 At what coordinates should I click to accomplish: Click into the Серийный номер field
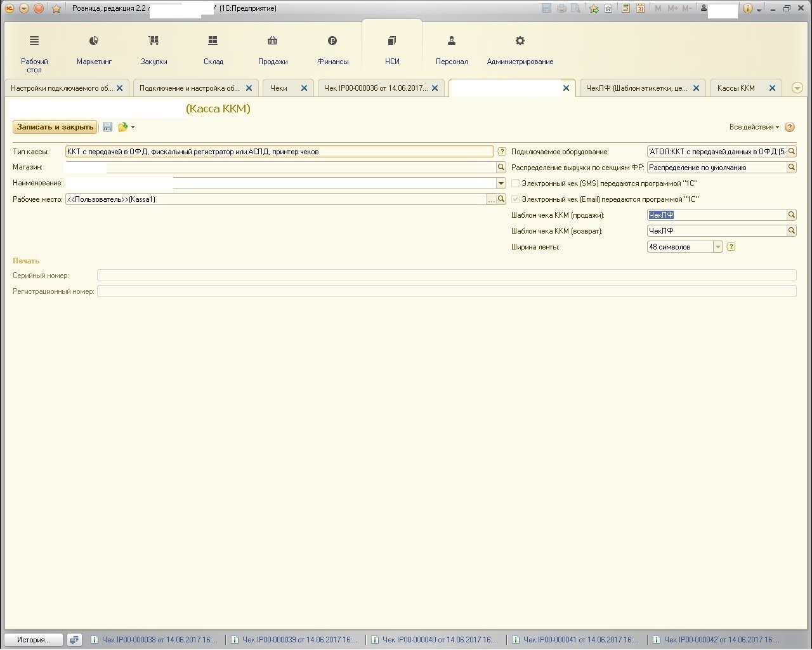point(446,275)
